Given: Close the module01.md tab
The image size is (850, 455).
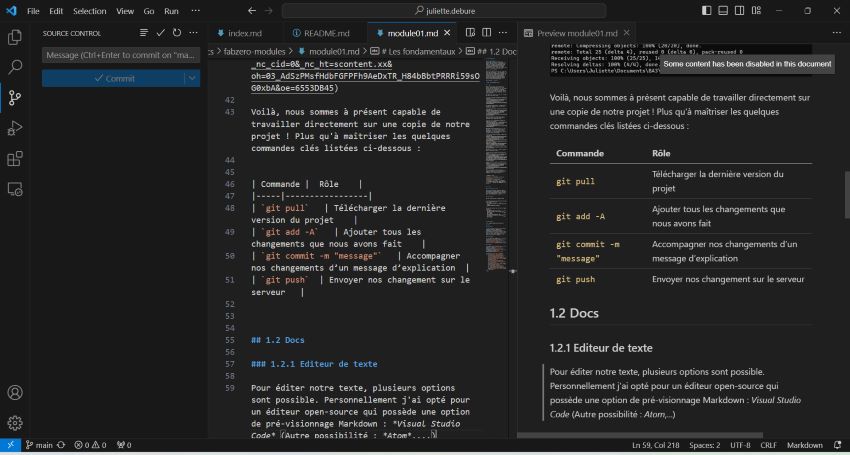Looking at the screenshot, I should [x=447, y=33].
